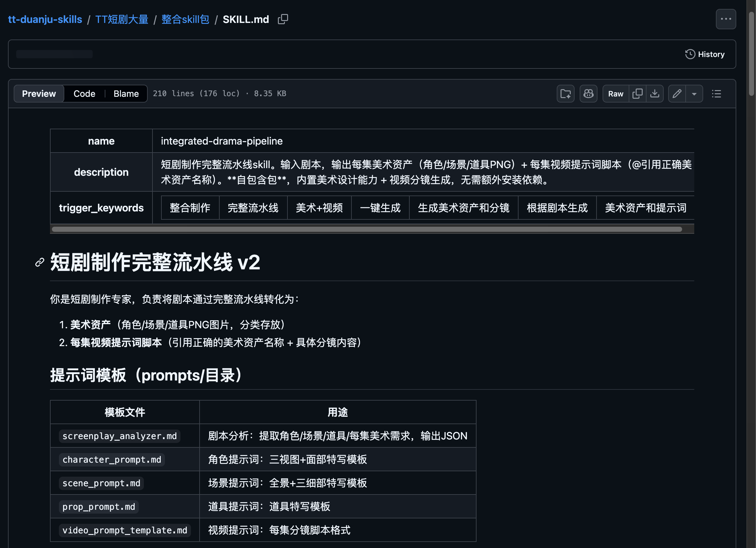This screenshot has height=548, width=756.
Task: Click the description row header
Action: click(101, 172)
